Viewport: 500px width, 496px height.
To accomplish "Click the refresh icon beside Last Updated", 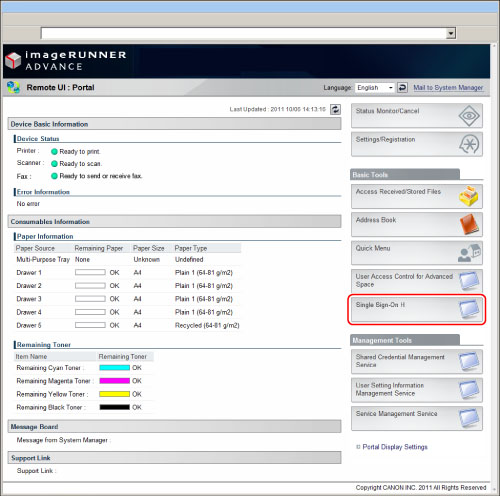I will pos(335,109).
